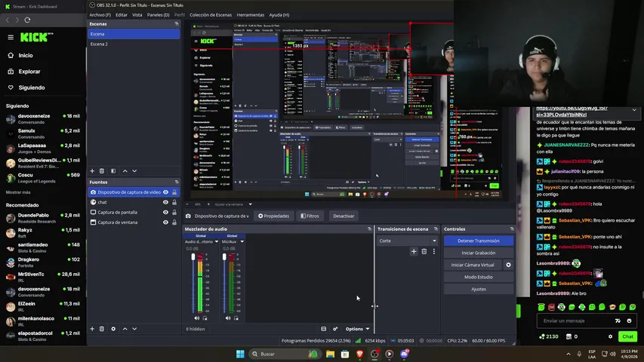Image resolution: width=644 pixels, height=362 pixels.
Task: Enable Modo Estudio
Action: click(x=479, y=277)
